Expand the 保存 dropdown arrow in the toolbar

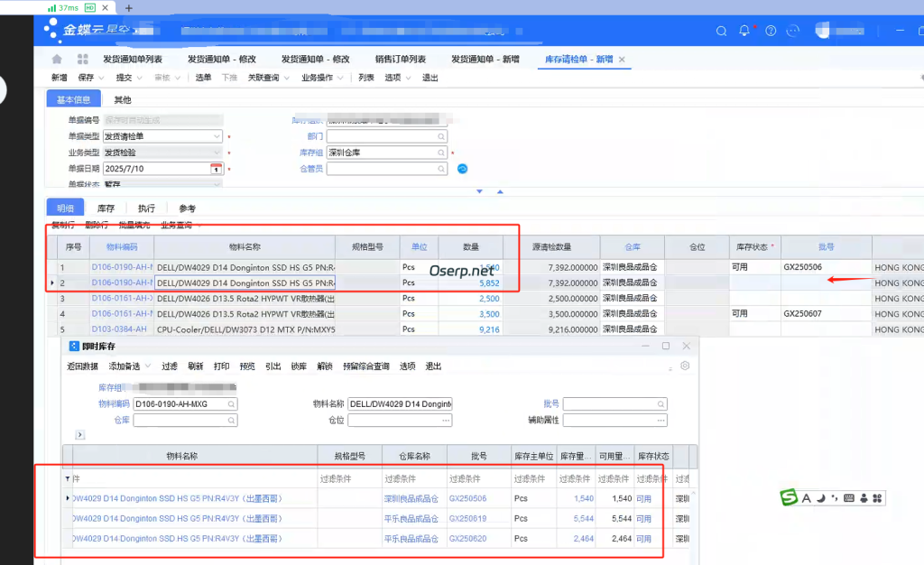tap(101, 77)
